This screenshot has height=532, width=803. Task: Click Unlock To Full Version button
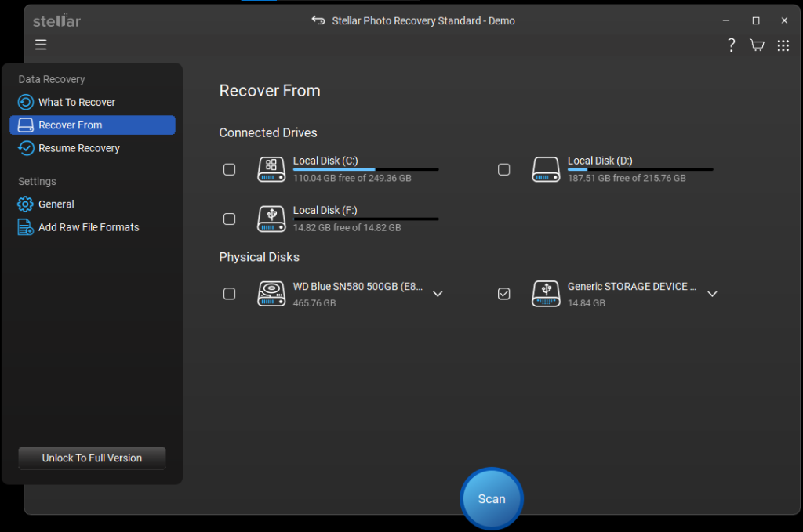tap(93, 458)
